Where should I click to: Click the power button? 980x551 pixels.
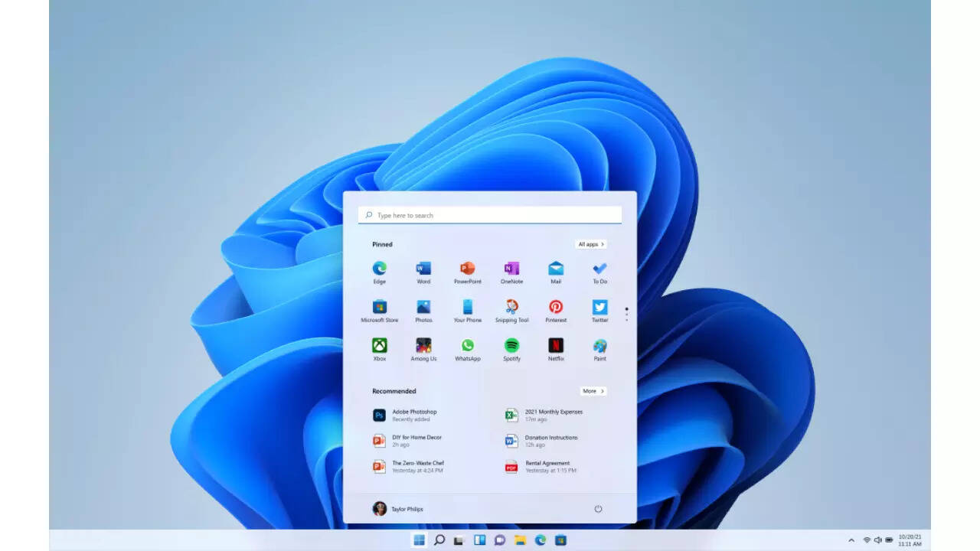click(x=599, y=508)
